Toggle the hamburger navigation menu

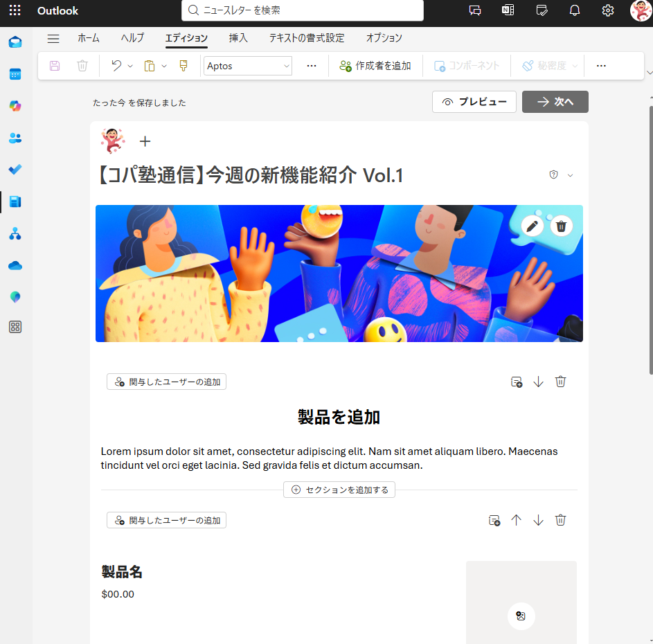point(53,38)
